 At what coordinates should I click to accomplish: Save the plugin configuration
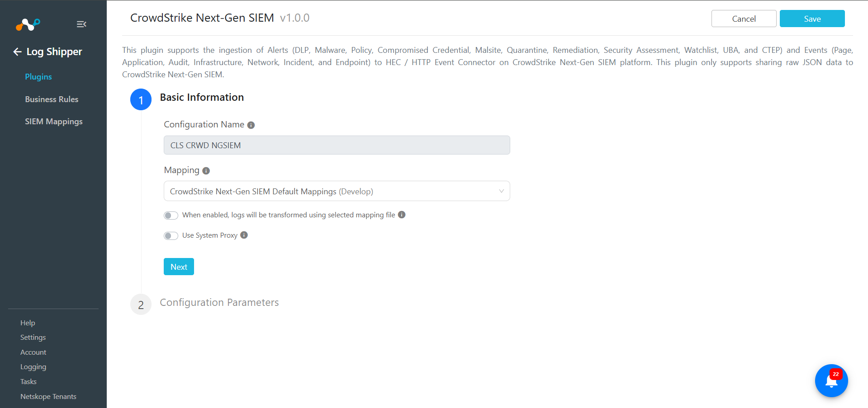(x=812, y=19)
